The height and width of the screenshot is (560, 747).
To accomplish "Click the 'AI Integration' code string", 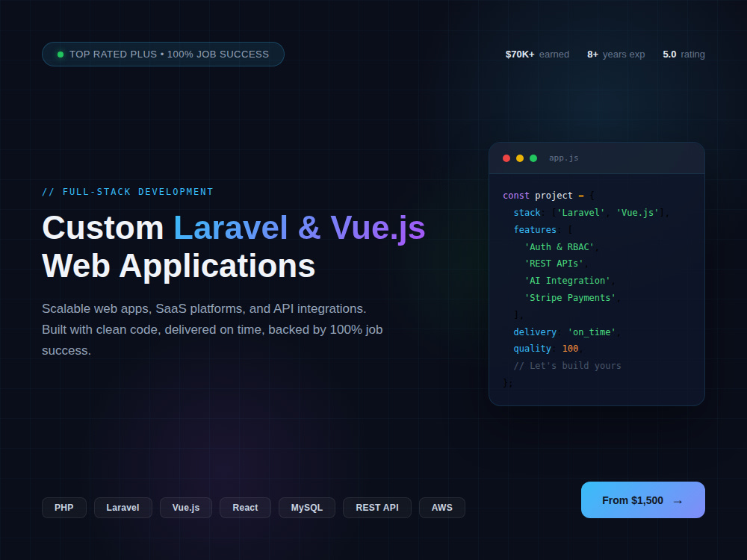I will coord(568,281).
